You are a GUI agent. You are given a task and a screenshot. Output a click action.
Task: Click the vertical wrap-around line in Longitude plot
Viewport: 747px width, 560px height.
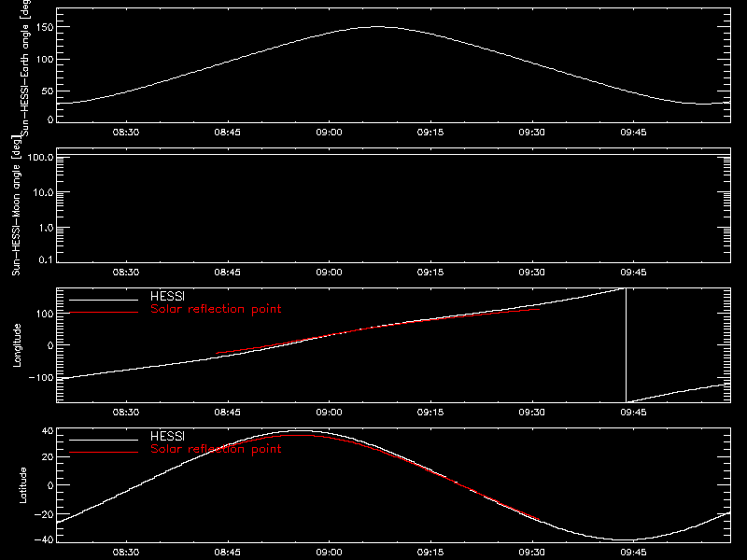626,345
